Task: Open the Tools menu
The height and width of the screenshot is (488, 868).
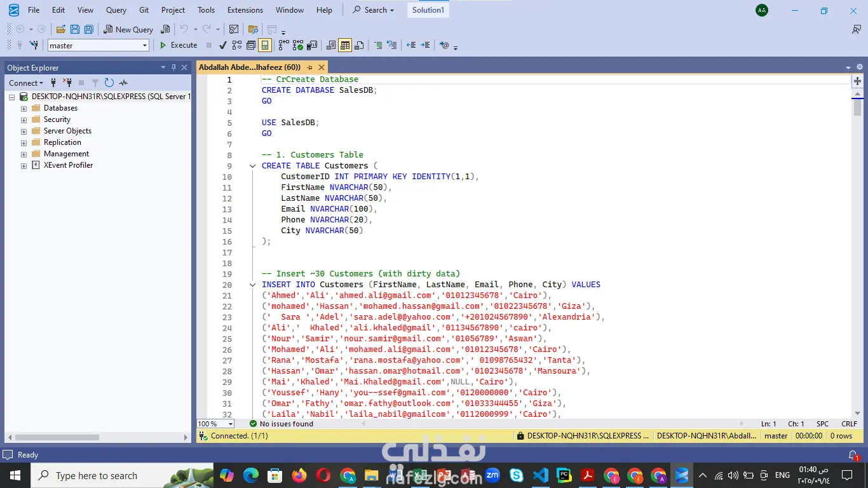Action: pos(206,10)
